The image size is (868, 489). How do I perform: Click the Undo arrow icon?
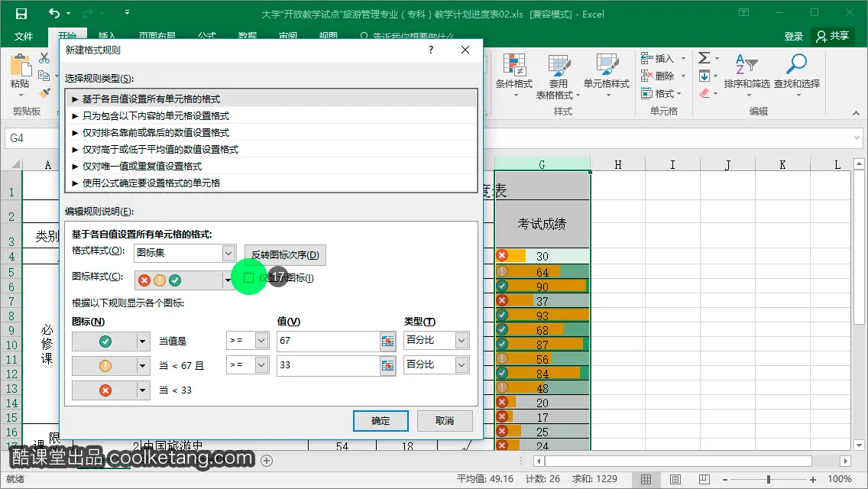pyautogui.click(x=53, y=13)
